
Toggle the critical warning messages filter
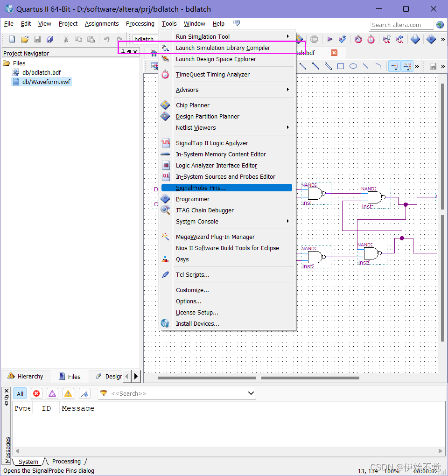click(52, 394)
